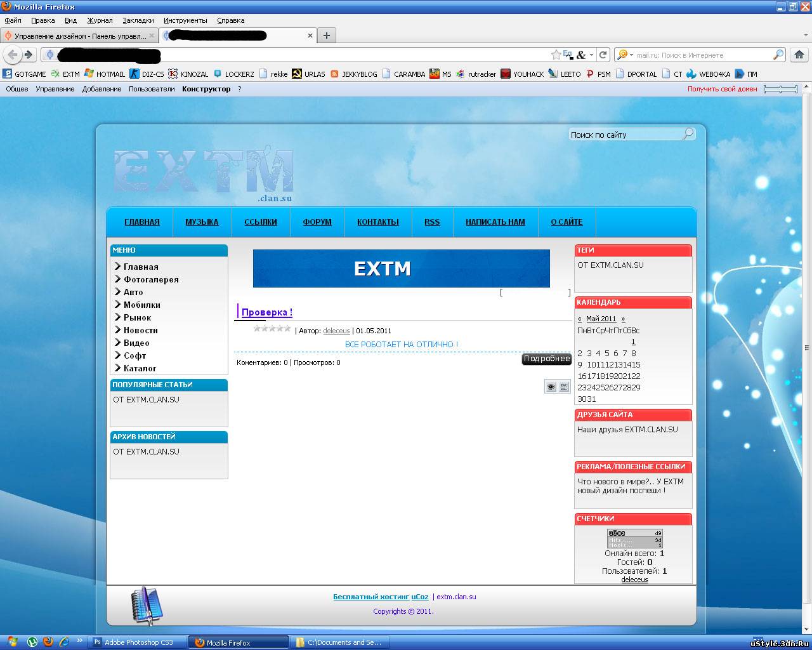This screenshot has height=650, width=812.
Task: Open the dropdown arrow next to ampersand icon
Action: pos(591,55)
